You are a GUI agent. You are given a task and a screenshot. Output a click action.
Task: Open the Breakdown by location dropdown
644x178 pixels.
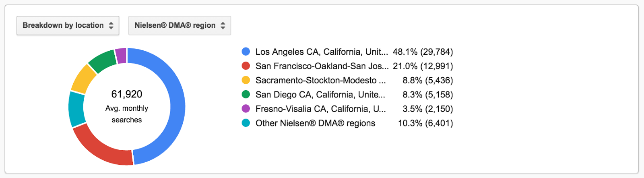coord(68,25)
